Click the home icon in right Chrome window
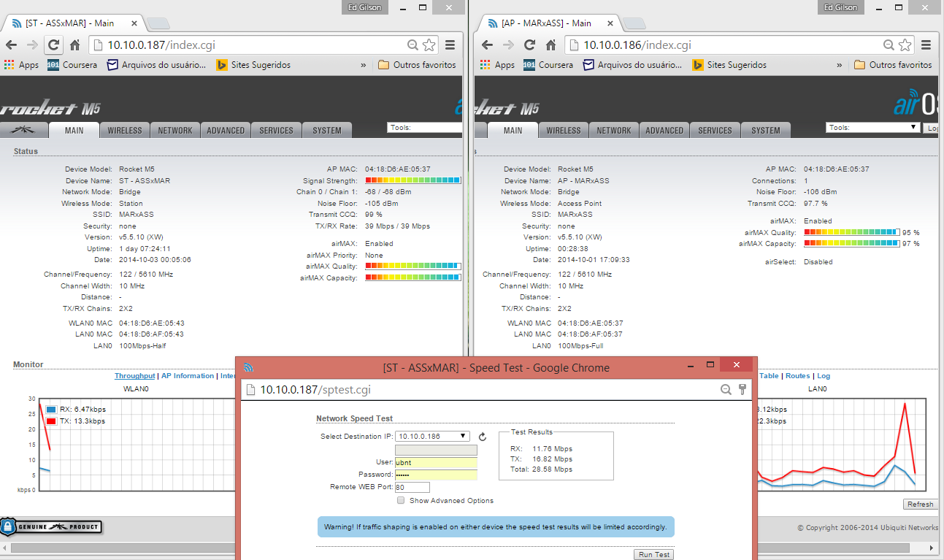Image resolution: width=944 pixels, height=560 pixels. (550, 45)
